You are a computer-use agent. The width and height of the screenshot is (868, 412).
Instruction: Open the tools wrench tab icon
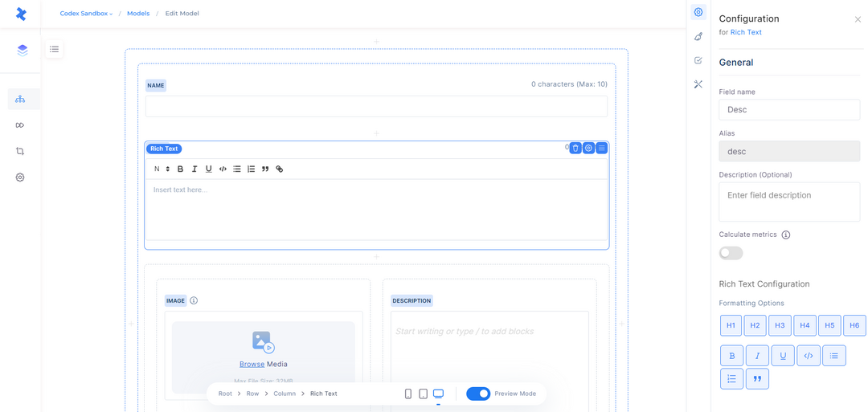click(698, 84)
